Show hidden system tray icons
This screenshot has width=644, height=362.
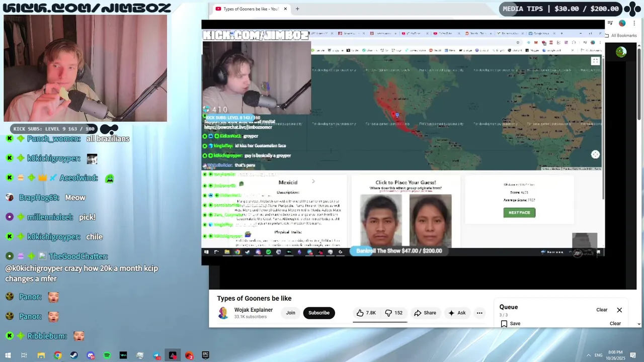589,355
